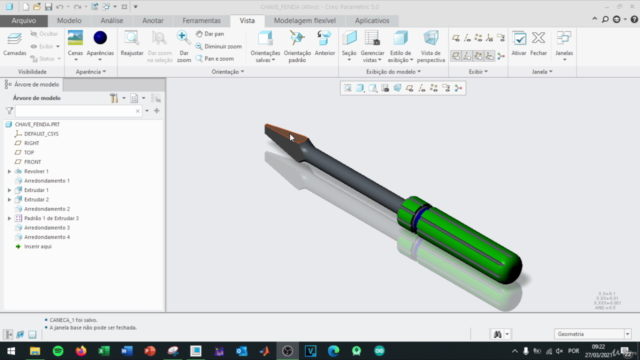Screen dimensions: 640x360
Task: Open the Arquivo menu
Action: click(24, 20)
